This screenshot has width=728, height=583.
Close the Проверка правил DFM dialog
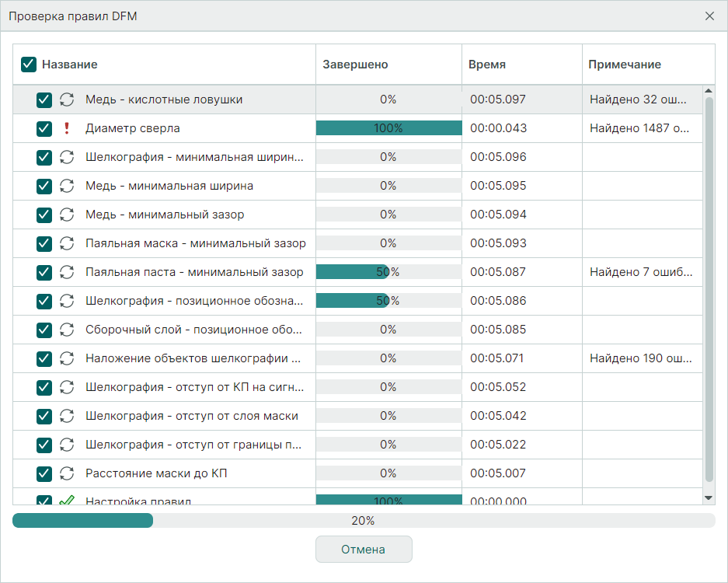coord(709,16)
